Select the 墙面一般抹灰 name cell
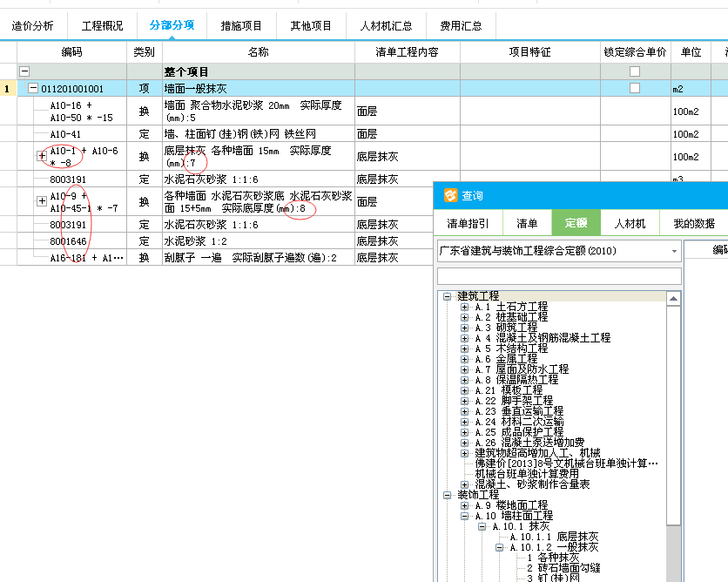This screenshot has width=728, height=582. [259, 88]
